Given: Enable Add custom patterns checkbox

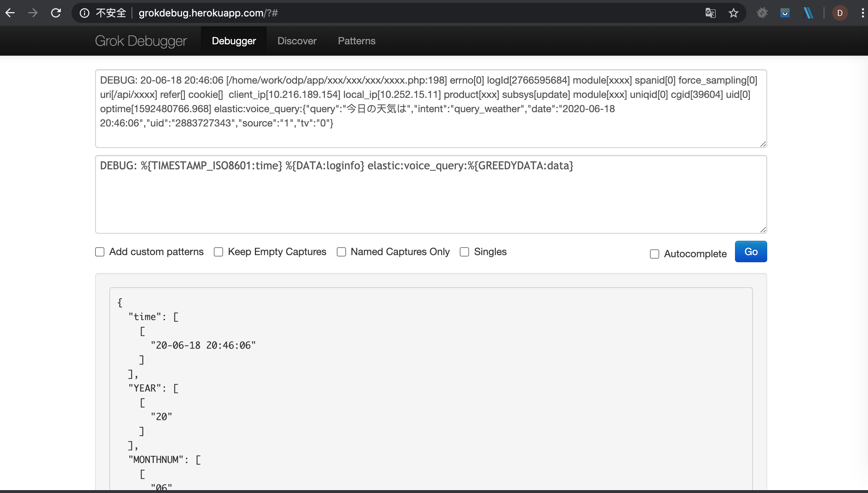Looking at the screenshot, I should pos(100,252).
